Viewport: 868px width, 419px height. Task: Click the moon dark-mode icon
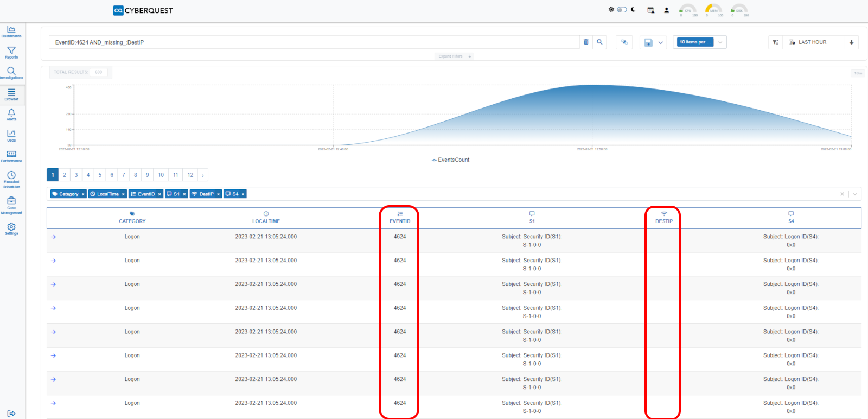click(633, 9)
